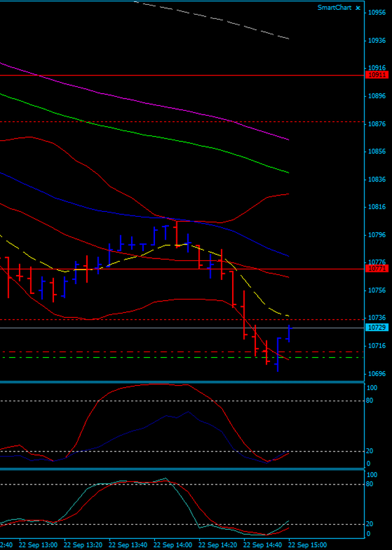Select the red 10771 price tag
Screen dimensions: 392x550
coord(376,268)
